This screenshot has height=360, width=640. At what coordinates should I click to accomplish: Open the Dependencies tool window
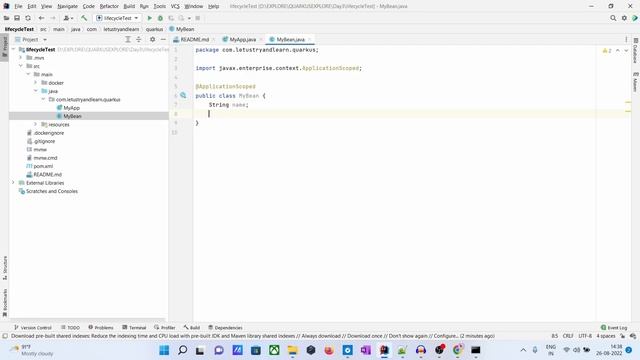(x=225, y=327)
